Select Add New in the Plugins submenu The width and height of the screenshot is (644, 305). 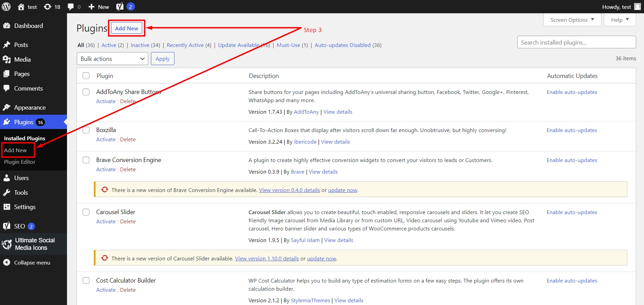[15, 150]
